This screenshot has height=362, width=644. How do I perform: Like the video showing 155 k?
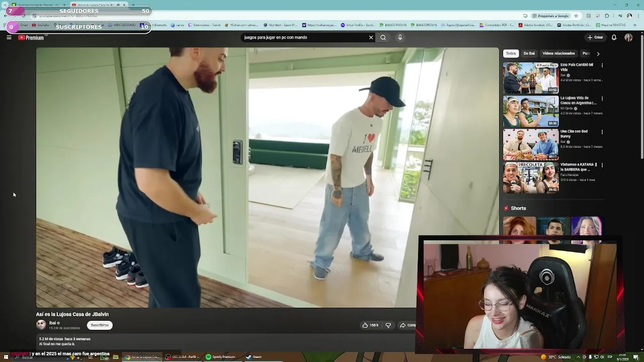point(370,325)
